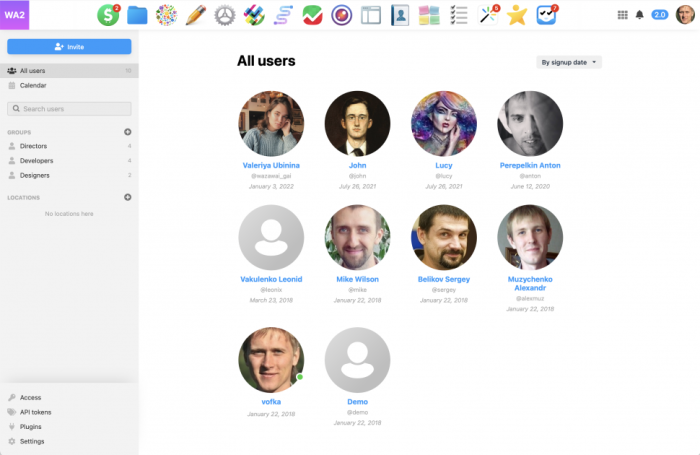Viewport: 700px width, 455px height.
Task: Open the yellow star app icon
Action: tap(517, 15)
